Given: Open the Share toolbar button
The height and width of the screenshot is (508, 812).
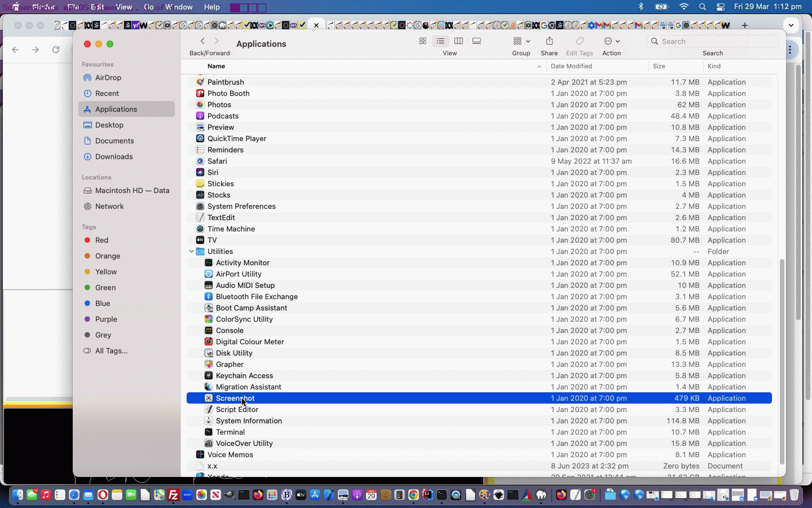Looking at the screenshot, I should 549,41.
